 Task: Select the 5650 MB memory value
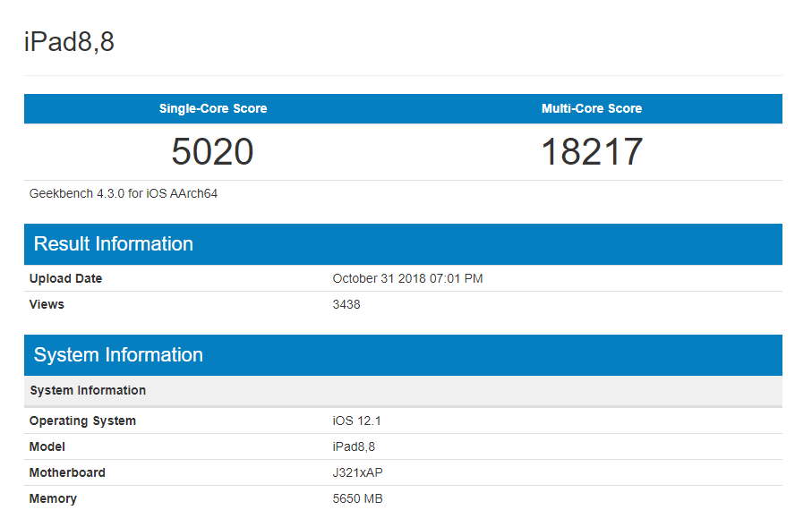pyautogui.click(x=357, y=498)
